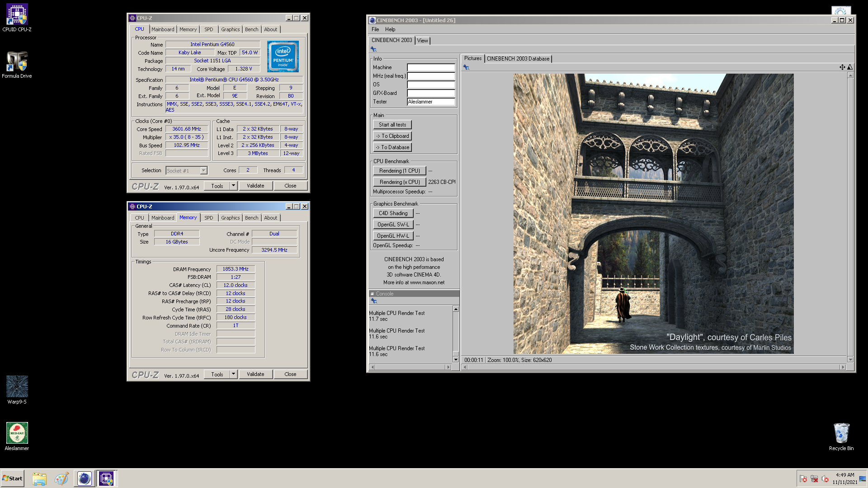Click Tools button in top CPU-Z window
The image size is (868, 488).
(x=217, y=186)
